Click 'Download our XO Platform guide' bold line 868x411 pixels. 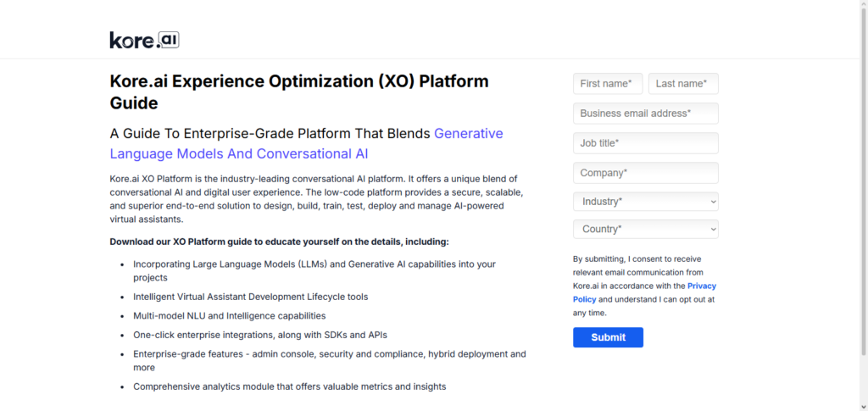click(279, 242)
